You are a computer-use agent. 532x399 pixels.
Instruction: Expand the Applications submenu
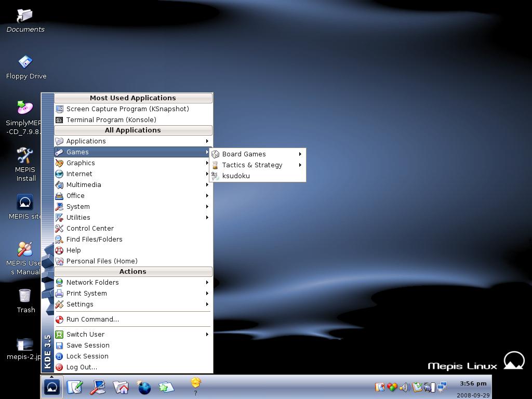134,141
